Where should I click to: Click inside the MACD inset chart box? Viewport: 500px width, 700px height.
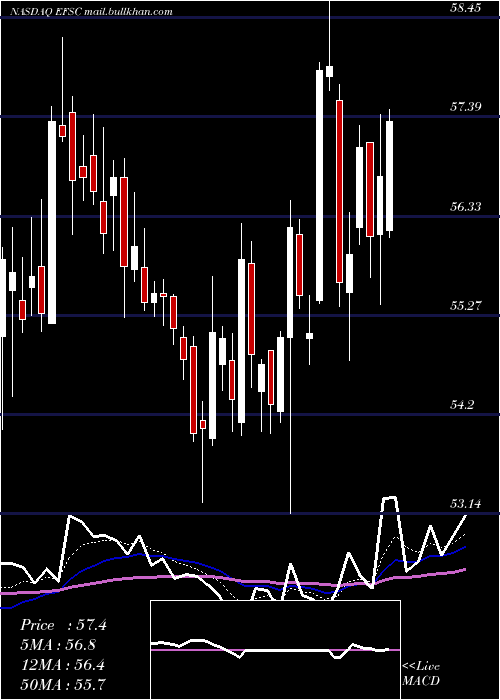[x=275, y=650]
